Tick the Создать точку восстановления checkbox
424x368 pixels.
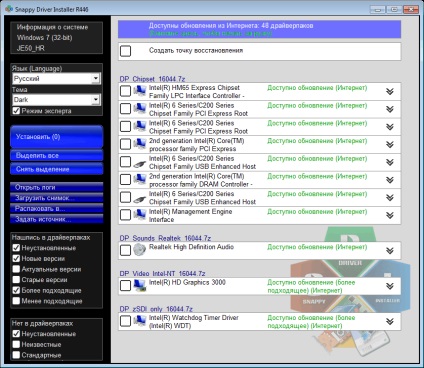(125, 51)
